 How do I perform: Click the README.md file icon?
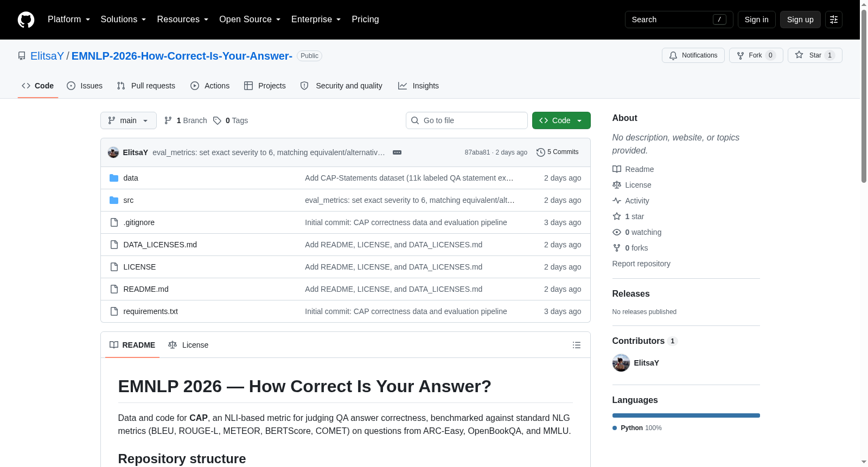[x=114, y=289]
